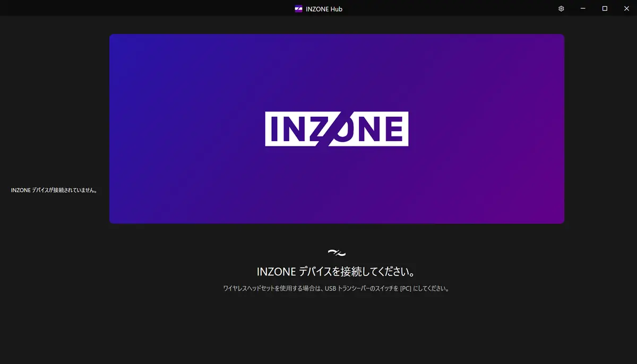637x364 pixels.
Task: Click the wireless headset instruction text
Action: (336, 289)
